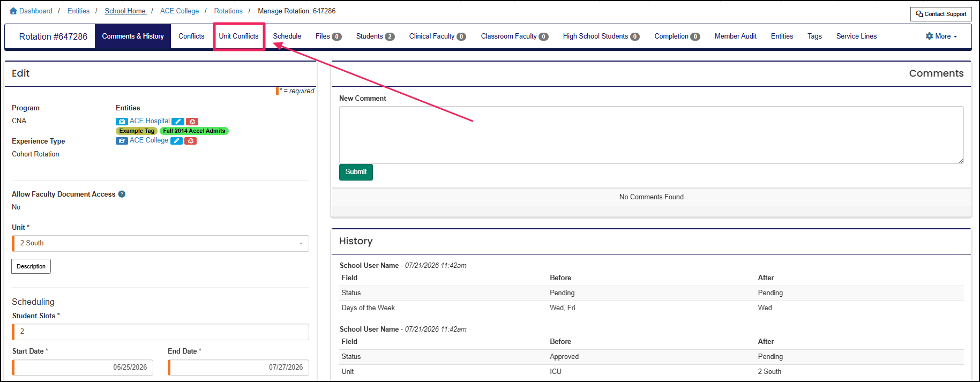Select the Comments & History tab
980x382 pixels.
click(x=133, y=36)
